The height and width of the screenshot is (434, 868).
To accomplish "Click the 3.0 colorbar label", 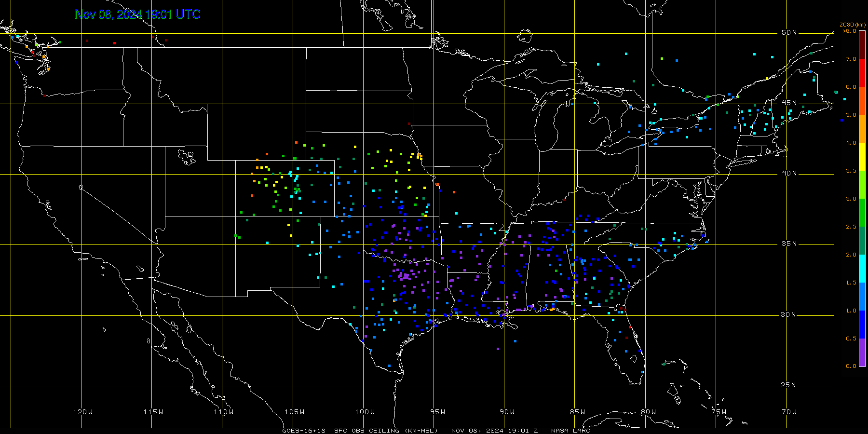I will [851, 199].
